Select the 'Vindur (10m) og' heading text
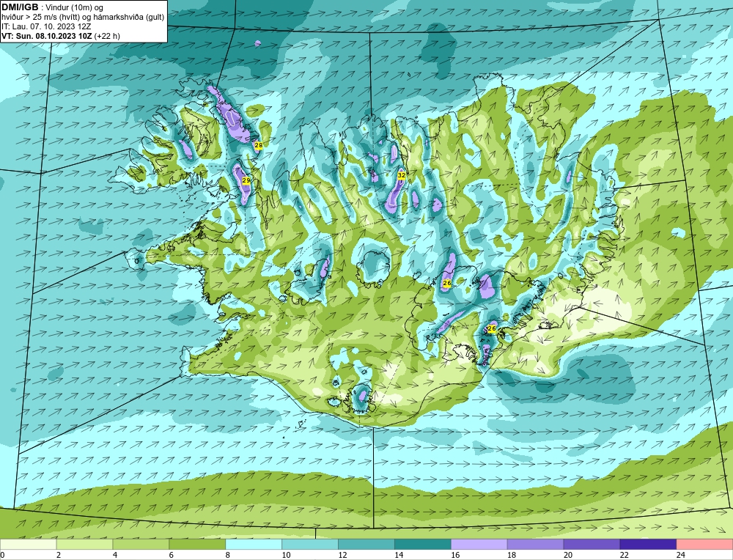The width and height of the screenshot is (733, 560). [74, 7]
